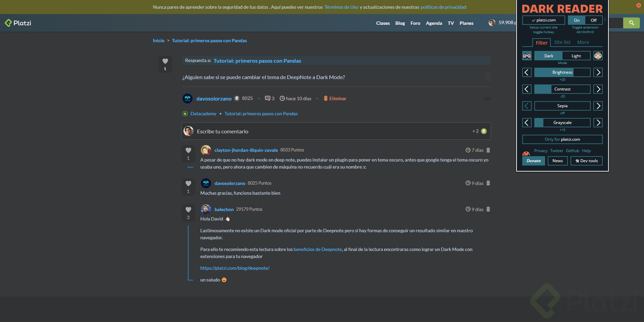Open TV in the navigation menu
The width and height of the screenshot is (644, 322).
pyautogui.click(x=450, y=23)
